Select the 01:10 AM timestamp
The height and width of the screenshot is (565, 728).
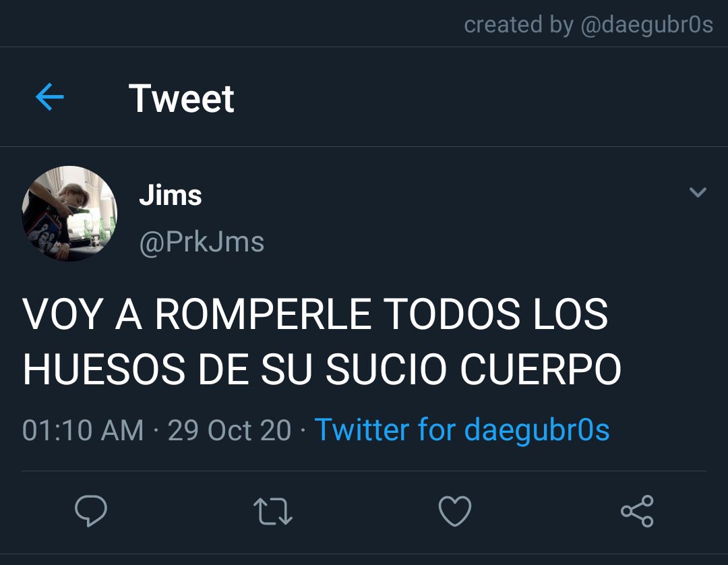click(x=83, y=430)
